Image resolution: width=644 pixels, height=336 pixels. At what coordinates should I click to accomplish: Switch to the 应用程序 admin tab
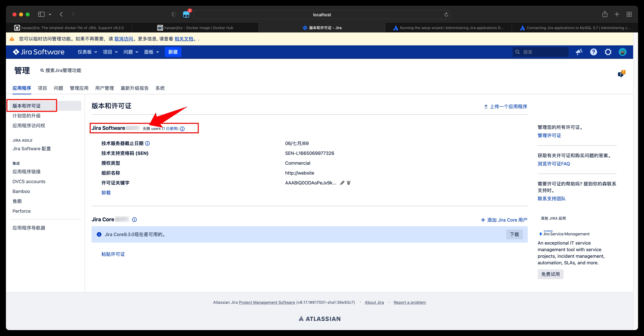pyautogui.click(x=22, y=88)
